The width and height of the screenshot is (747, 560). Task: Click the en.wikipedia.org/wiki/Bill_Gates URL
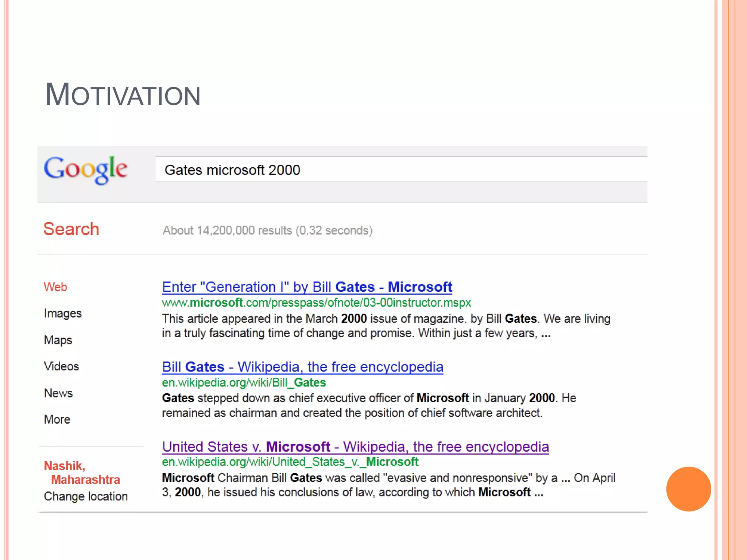[x=244, y=382]
